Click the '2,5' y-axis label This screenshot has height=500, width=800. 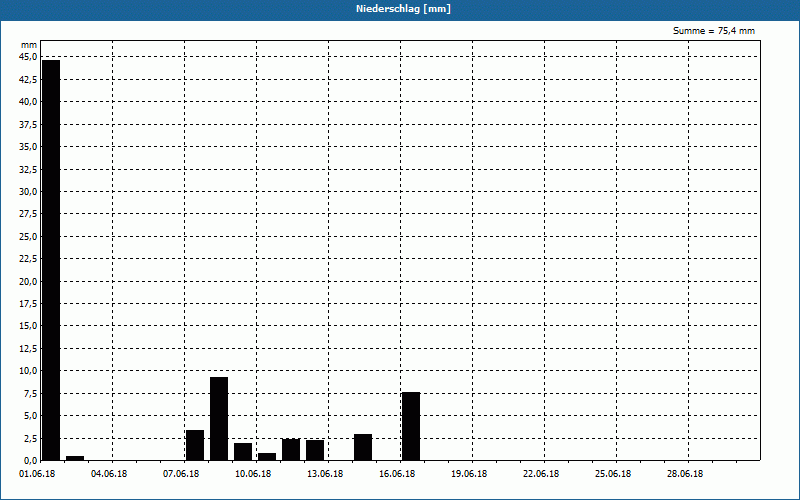[30, 438]
